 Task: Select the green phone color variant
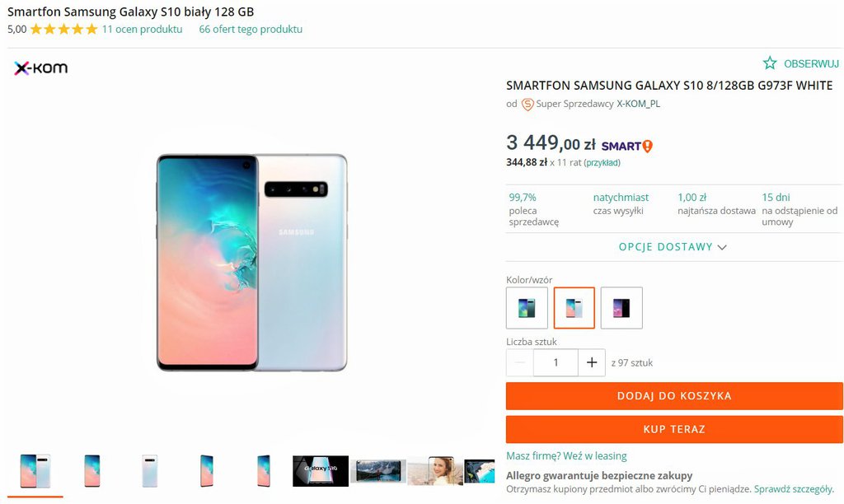click(527, 308)
